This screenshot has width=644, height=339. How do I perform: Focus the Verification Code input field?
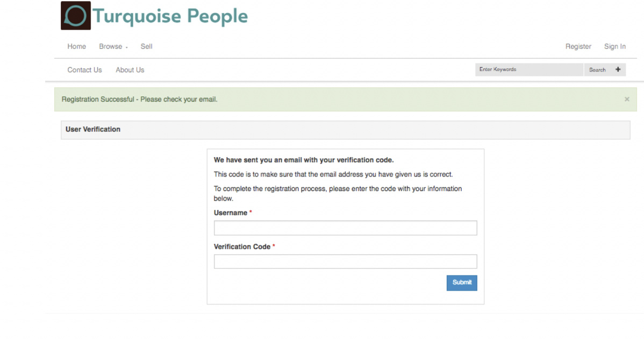pos(346,262)
